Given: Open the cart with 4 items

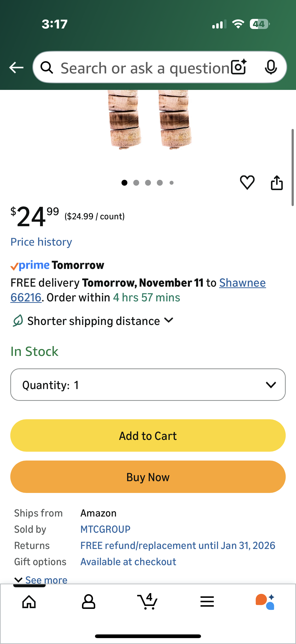Looking at the screenshot, I should 148,601.
